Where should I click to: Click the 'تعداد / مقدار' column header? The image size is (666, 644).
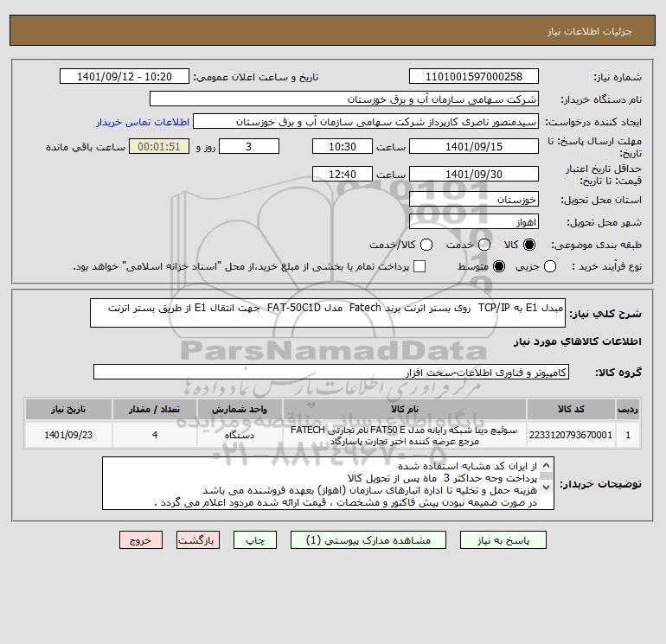(155, 409)
